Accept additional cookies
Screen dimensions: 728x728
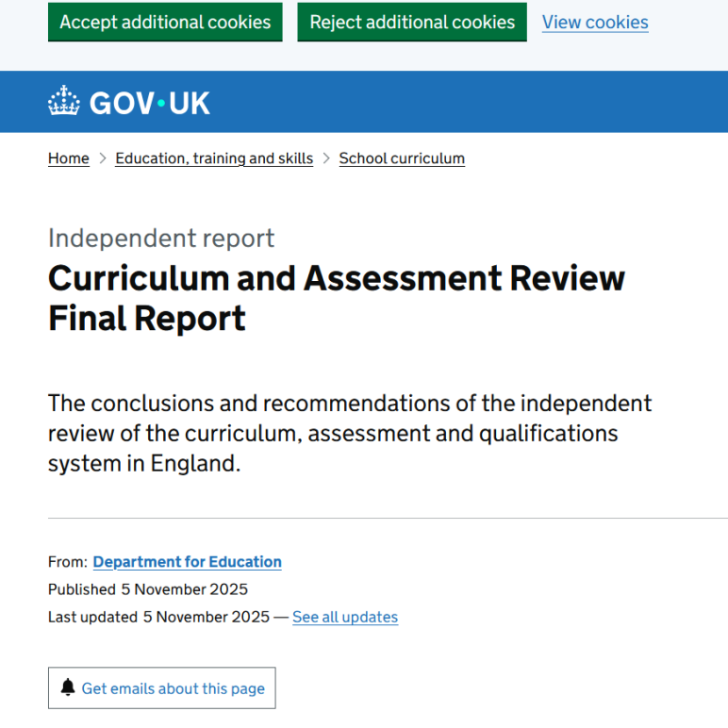(x=165, y=22)
